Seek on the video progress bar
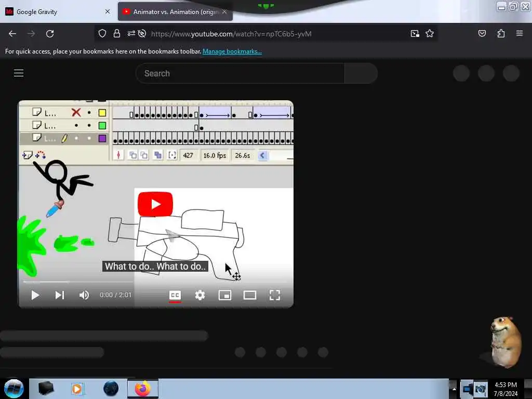Viewport: 532px width, 399px height. click(156, 282)
